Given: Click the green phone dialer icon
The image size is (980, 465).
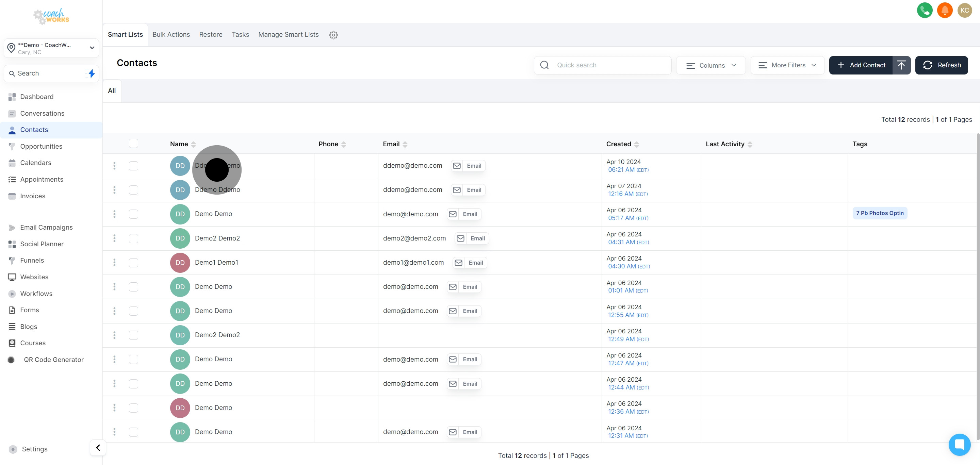Looking at the screenshot, I should coord(925,10).
